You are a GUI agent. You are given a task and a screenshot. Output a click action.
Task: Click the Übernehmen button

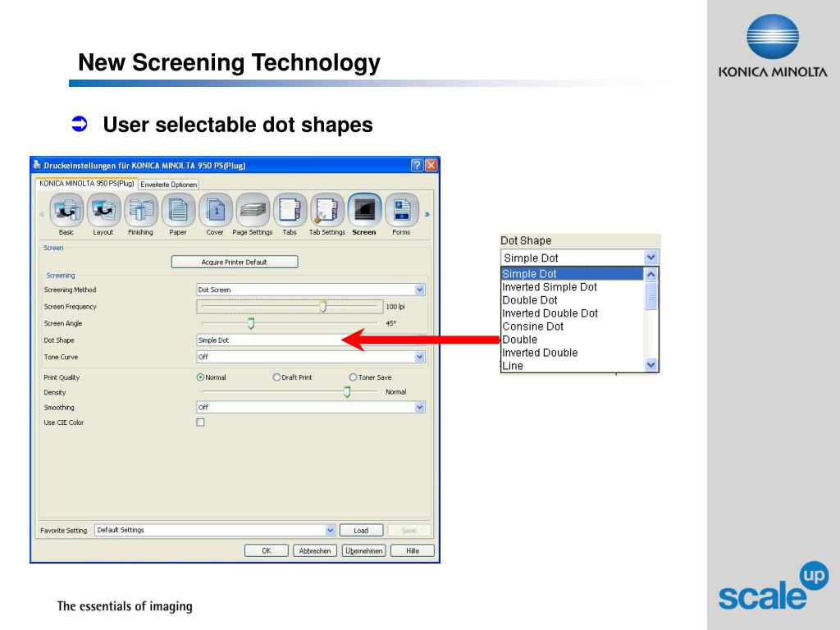tap(363, 550)
